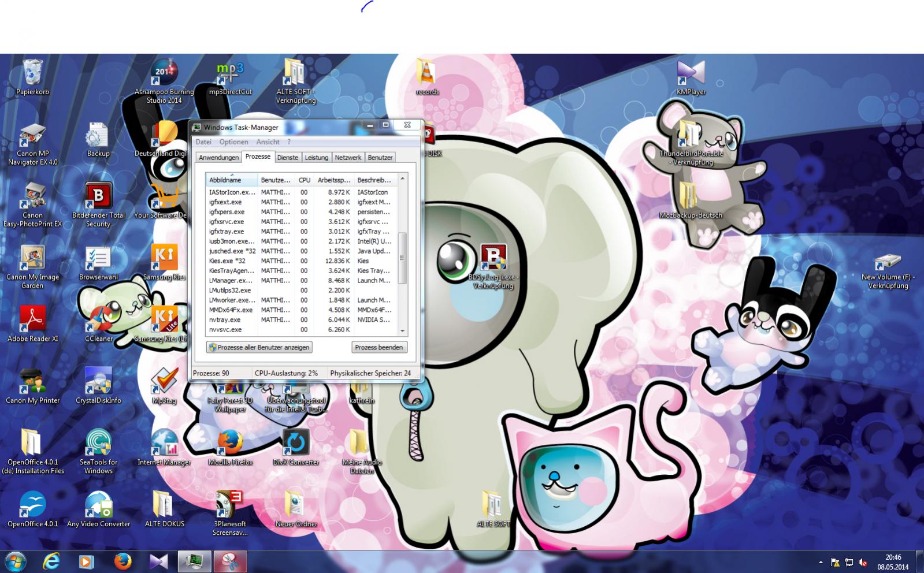Open ThunderbirdPortable Verknüpfung folder
The image size is (924, 573).
pyautogui.click(x=691, y=143)
